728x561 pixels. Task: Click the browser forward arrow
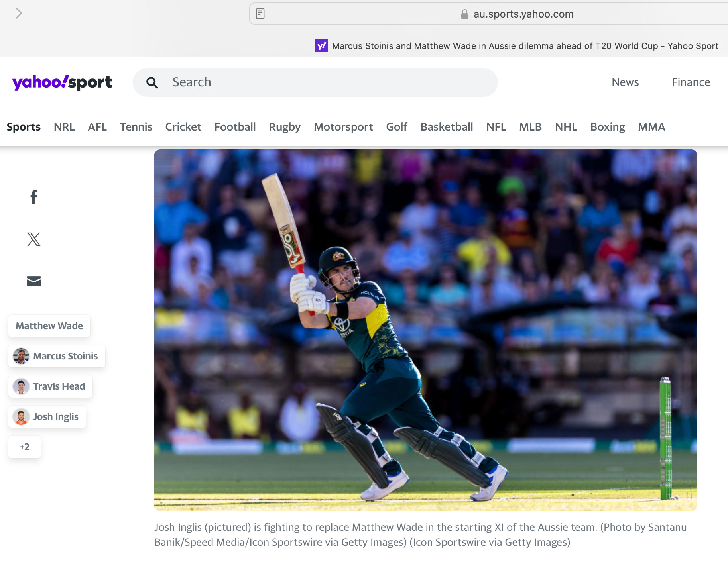[x=18, y=14]
